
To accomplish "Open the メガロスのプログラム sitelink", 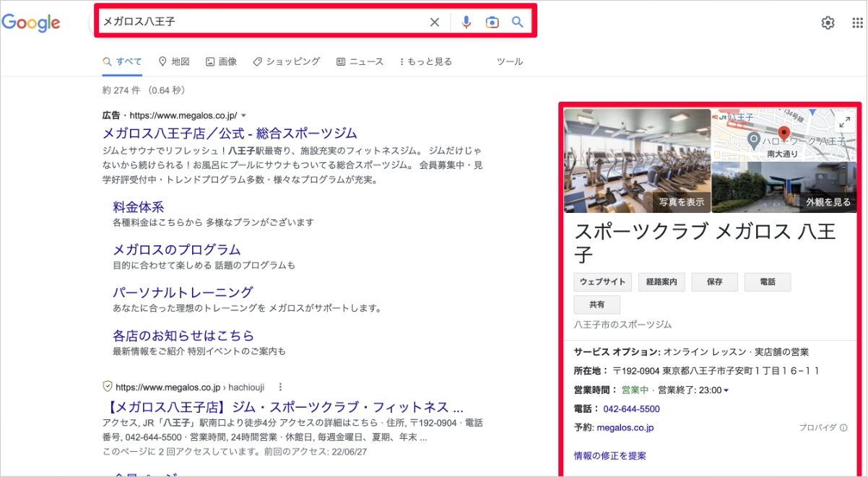I will point(177,250).
